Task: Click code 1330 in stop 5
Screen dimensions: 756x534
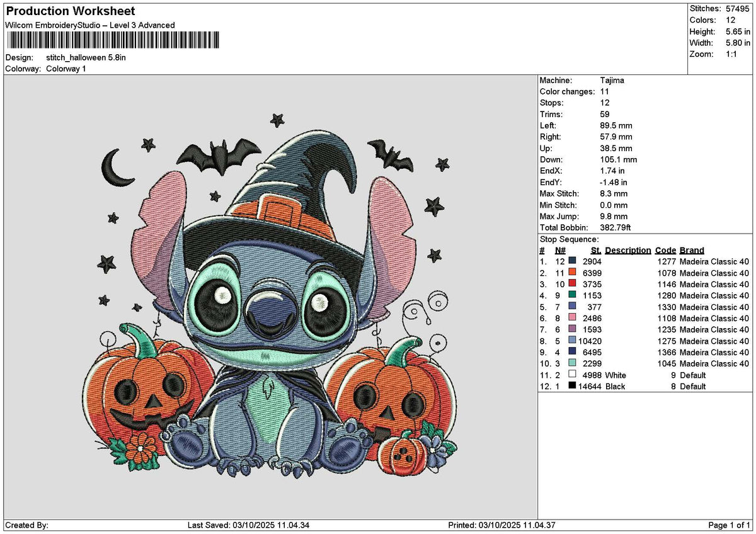Action: (x=667, y=307)
